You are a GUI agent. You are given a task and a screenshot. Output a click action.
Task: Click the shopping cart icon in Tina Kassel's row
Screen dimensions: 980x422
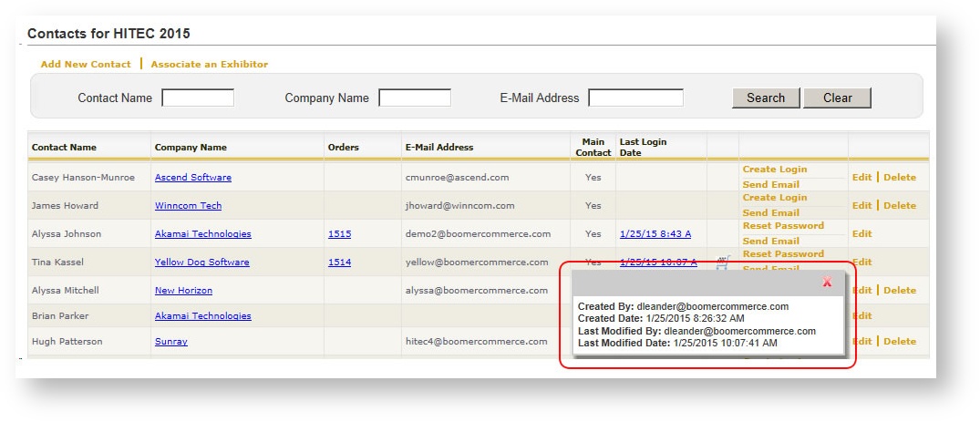click(723, 262)
